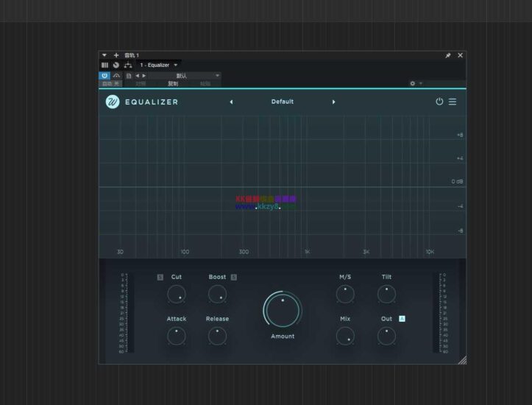Click the window resize grip corner
The width and height of the screenshot is (532, 405).
(462, 360)
